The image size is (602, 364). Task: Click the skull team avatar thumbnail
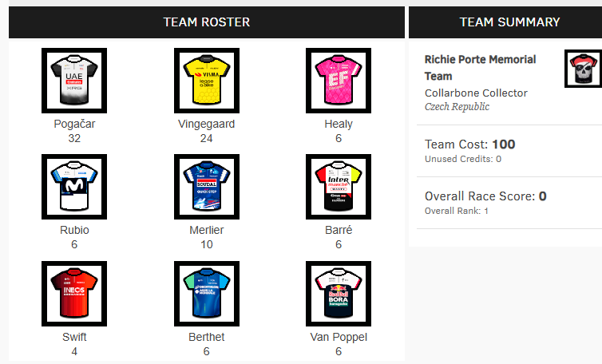coord(583,69)
